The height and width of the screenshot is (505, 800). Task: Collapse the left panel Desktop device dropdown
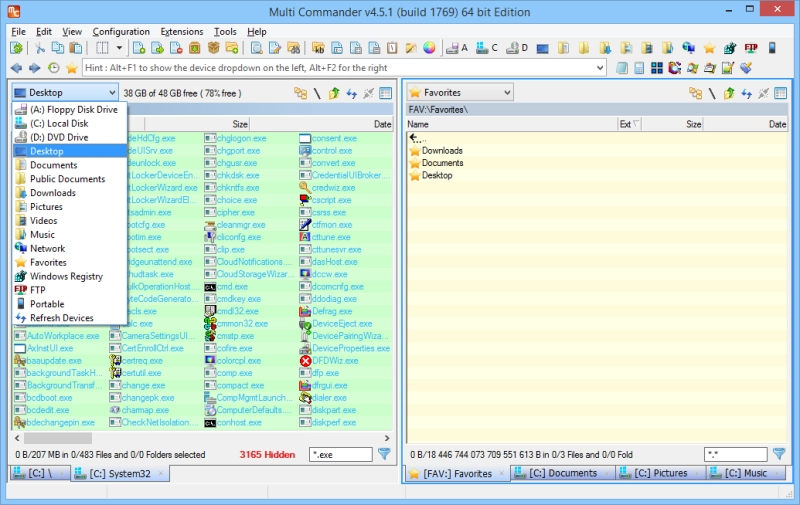tap(112, 93)
